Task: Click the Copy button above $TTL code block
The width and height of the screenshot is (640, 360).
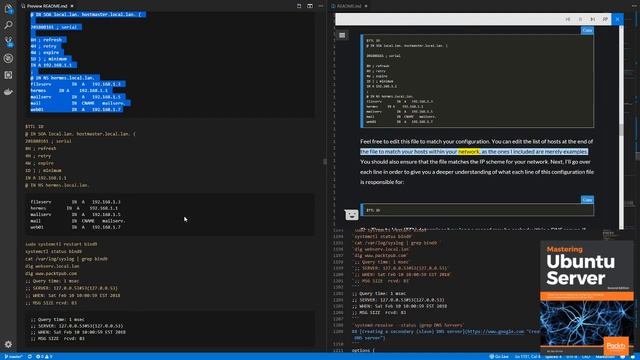Action: coord(587,200)
